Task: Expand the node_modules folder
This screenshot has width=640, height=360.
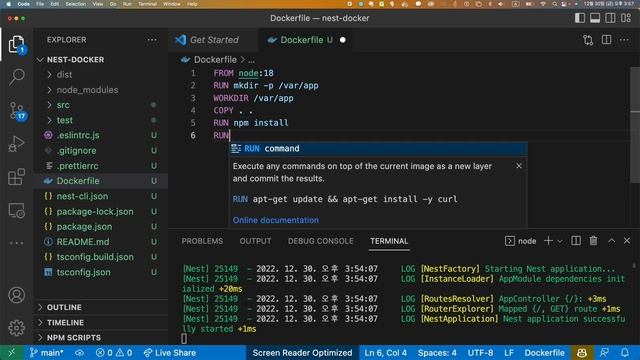Action: [x=101, y=90]
